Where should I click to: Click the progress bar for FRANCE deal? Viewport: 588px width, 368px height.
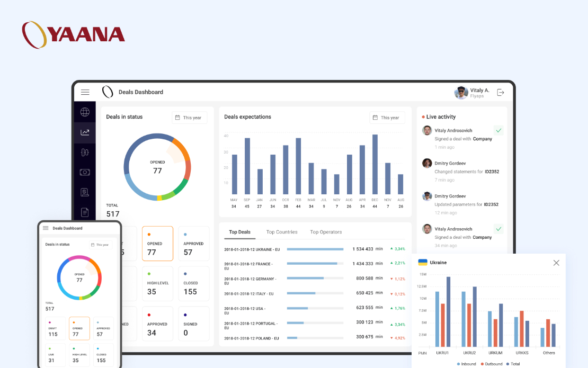point(315,264)
